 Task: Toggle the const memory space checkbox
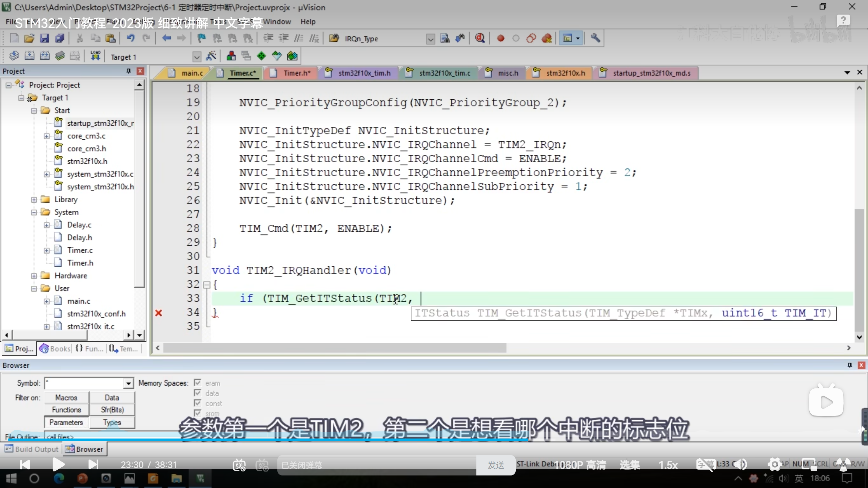pos(198,403)
